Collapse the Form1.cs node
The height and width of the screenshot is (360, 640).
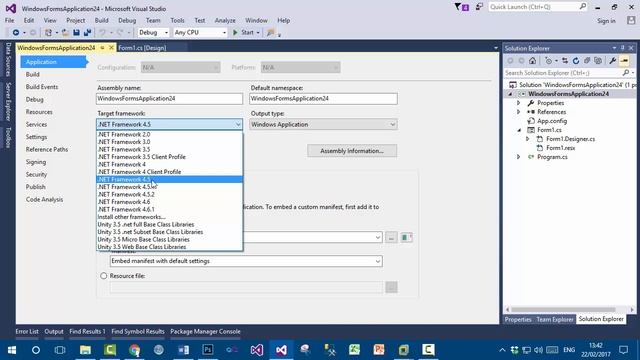click(x=519, y=130)
